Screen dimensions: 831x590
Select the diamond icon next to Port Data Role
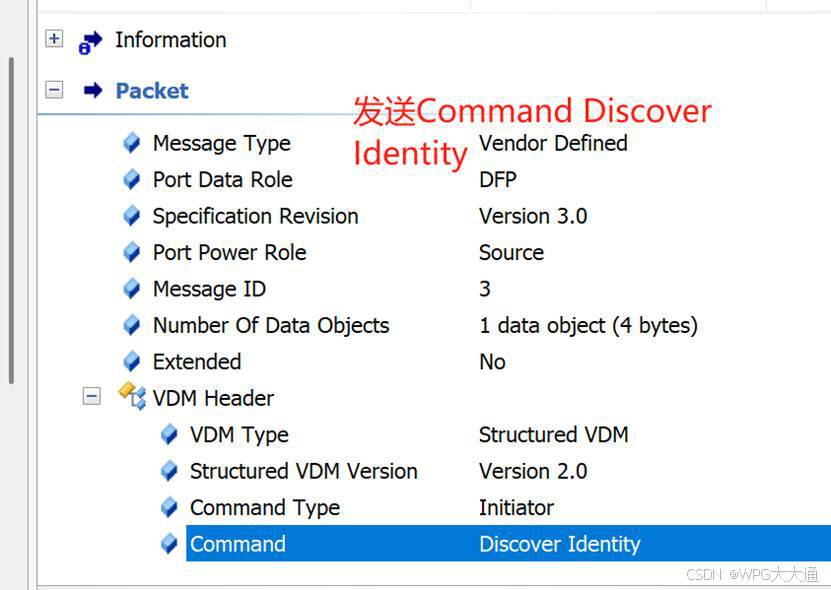click(x=131, y=180)
